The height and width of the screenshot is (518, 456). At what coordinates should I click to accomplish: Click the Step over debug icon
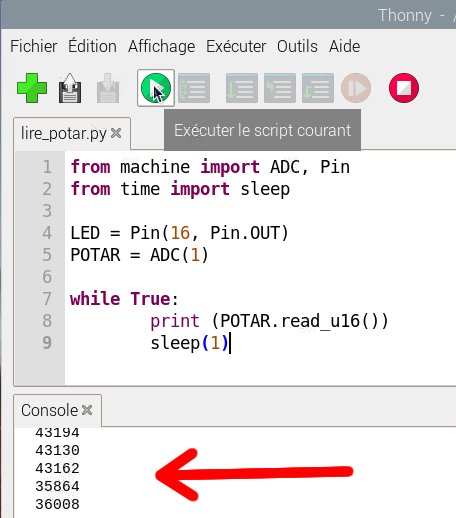pyautogui.click(x=242, y=88)
